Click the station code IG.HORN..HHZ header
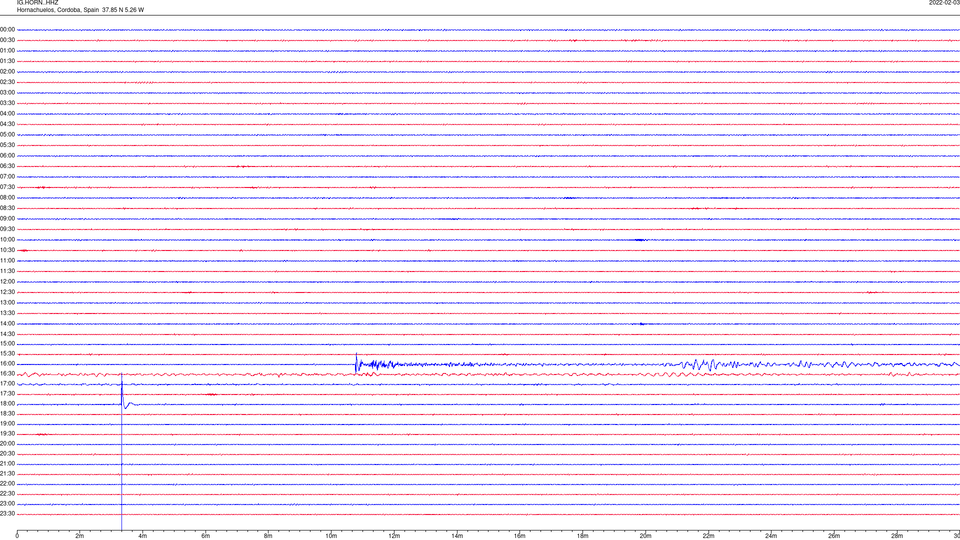 (x=37, y=2)
